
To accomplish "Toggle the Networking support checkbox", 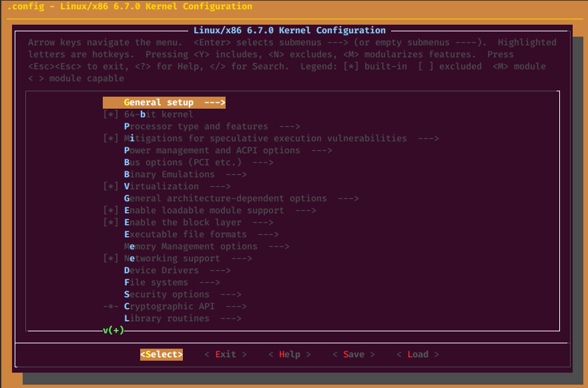I will tap(111, 259).
